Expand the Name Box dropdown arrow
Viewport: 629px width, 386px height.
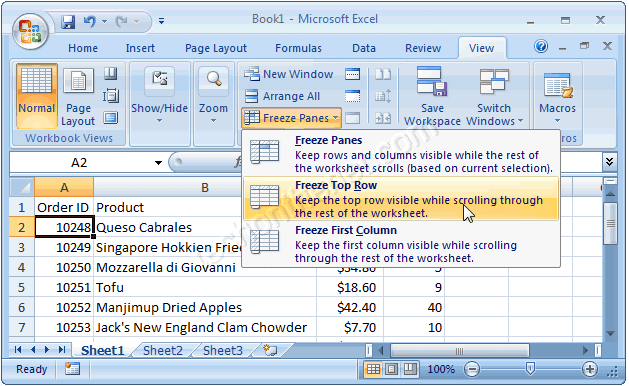click(158, 163)
